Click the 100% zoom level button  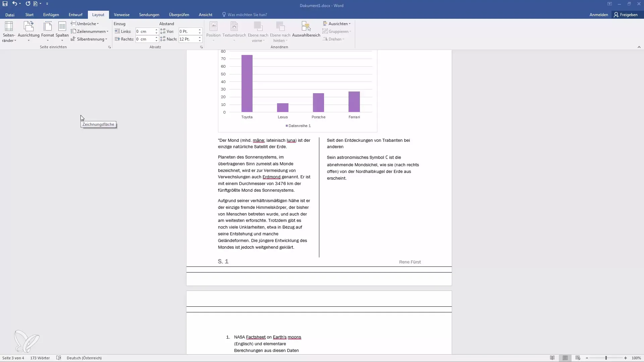pyautogui.click(x=636, y=358)
